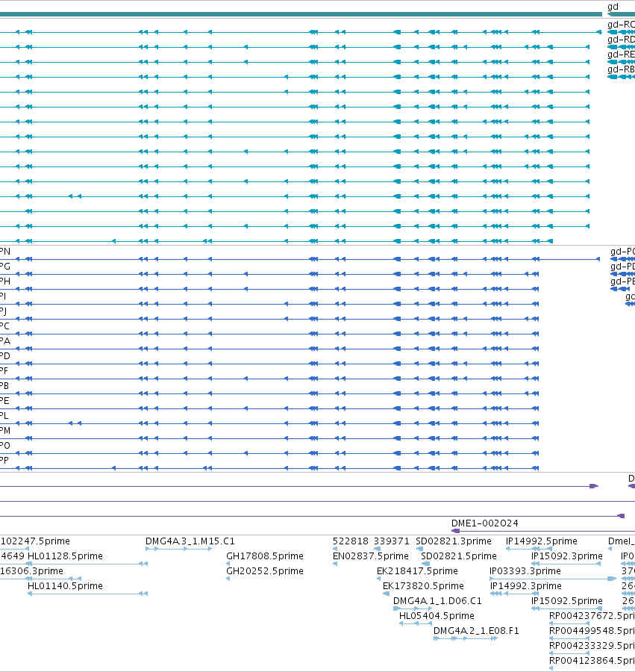635x672 pixels.
Task: Click the PJ protein track label
Action: pos(4,311)
